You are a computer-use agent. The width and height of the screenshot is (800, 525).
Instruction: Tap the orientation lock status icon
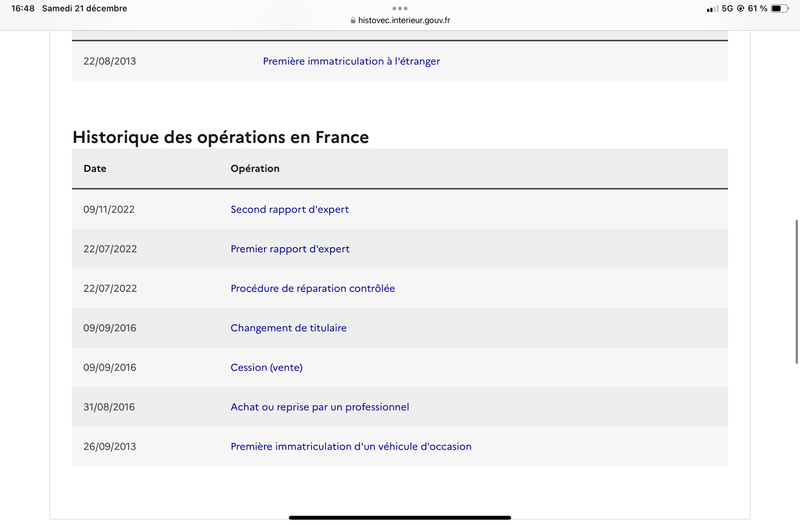click(x=740, y=9)
